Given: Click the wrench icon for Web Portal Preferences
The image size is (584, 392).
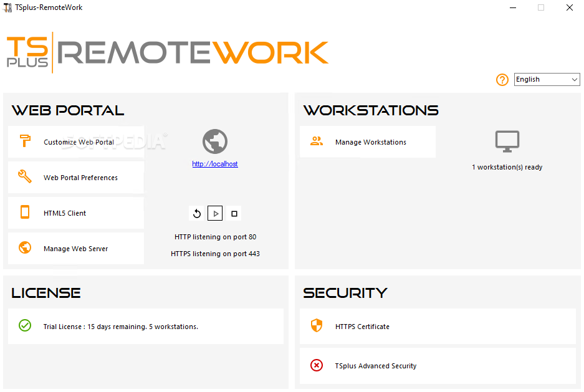Looking at the screenshot, I should [25, 176].
